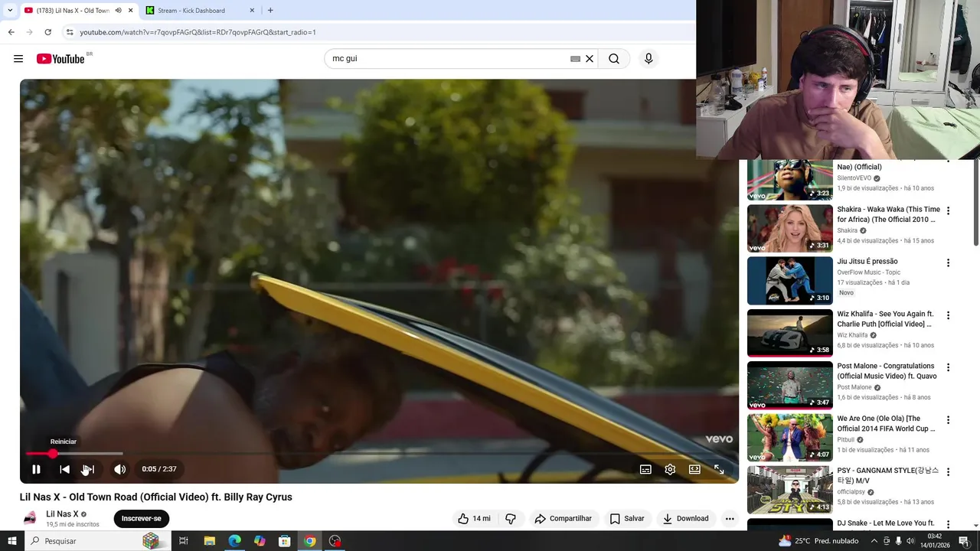This screenshot has width=980, height=551.
Task: Open Microsoft Store from the taskbar
Action: pos(284,541)
